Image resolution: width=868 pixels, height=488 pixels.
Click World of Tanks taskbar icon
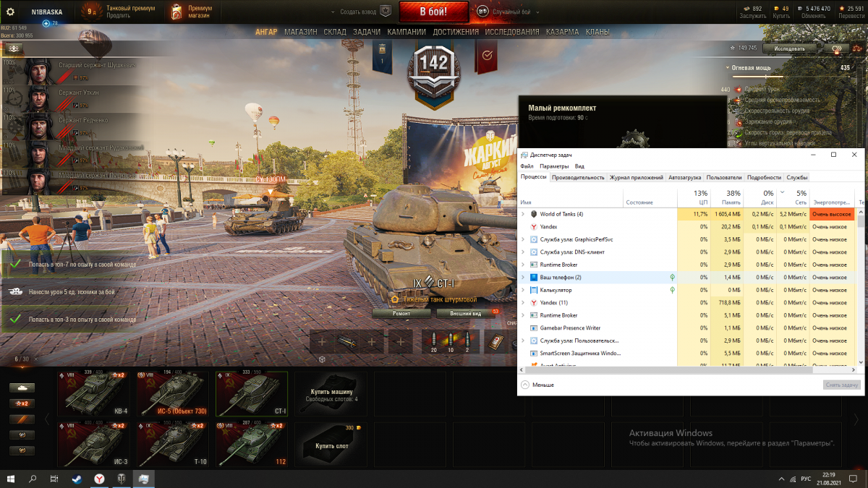point(122,479)
